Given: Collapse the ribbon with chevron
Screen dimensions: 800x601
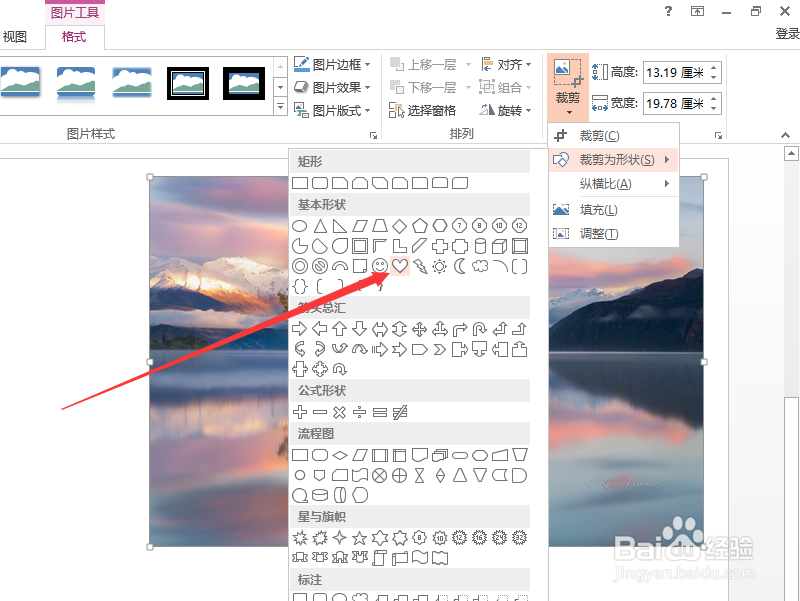Looking at the screenshot, I should pos(785,135).
